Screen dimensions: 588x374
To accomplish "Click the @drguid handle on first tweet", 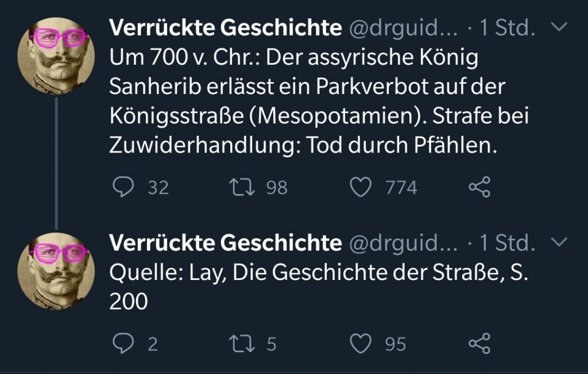I will [x=404, y=28].
